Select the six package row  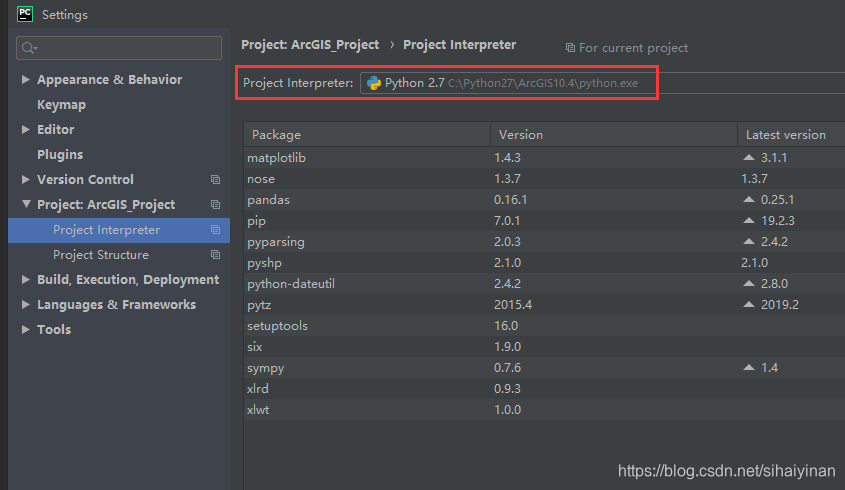click(544, 347)
